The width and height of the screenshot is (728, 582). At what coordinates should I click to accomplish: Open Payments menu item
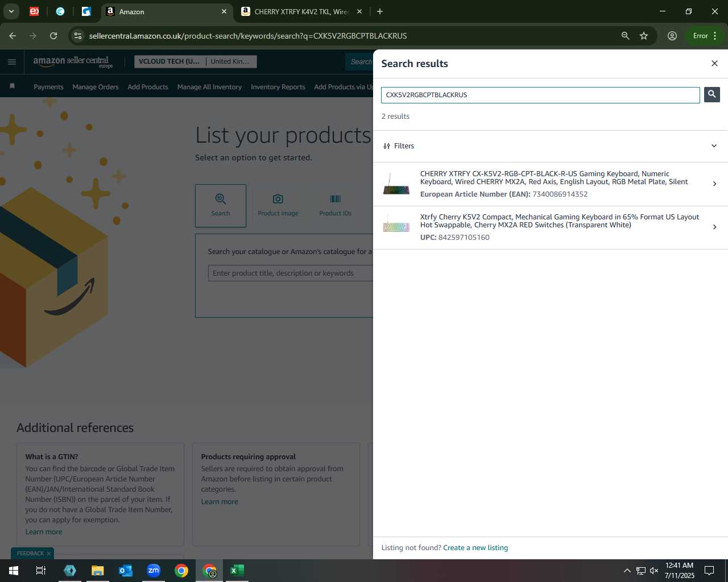48,87
